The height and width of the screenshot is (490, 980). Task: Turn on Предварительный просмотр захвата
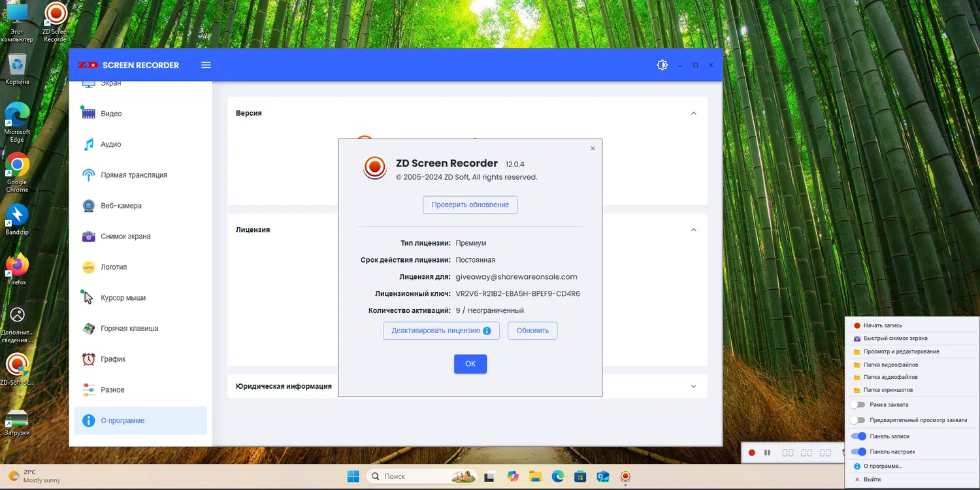point(858,420)
